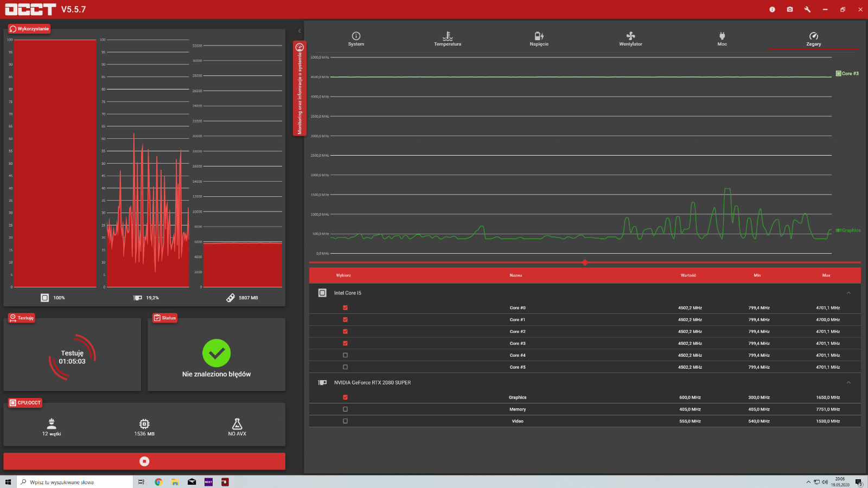Viewport: 868px width, 488px height.
Task: Click the 12 wątki threads icon
Action: [52, 423]
